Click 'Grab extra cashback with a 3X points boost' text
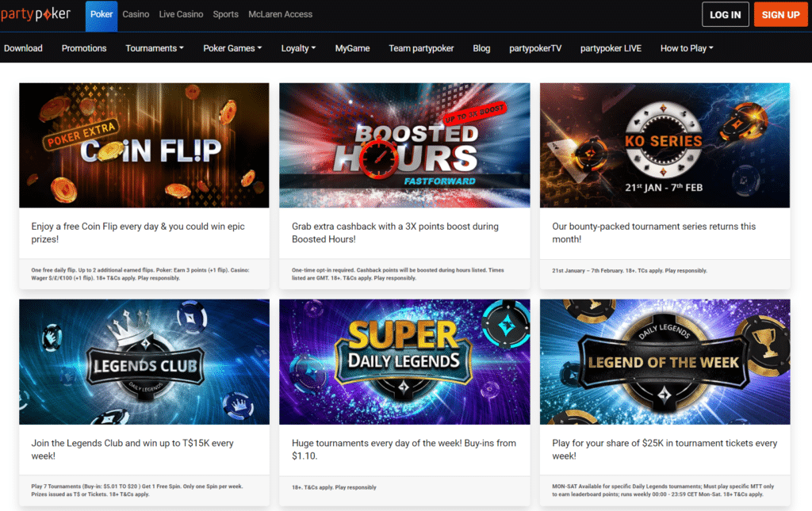The height and width of the screenshot is (511, 812). (395, 233)
